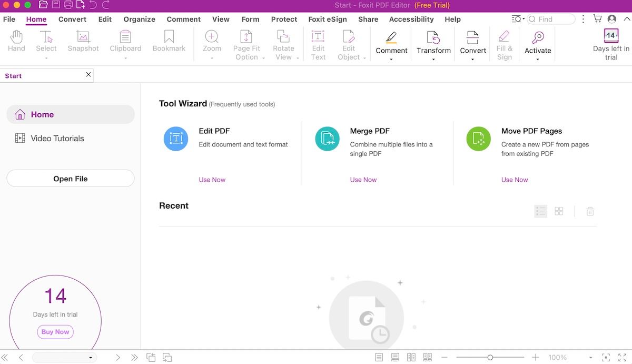This screenshot has width=632, height=364.
Task: Add a Bookmark using the ribbon
Action: pos(169,41)
